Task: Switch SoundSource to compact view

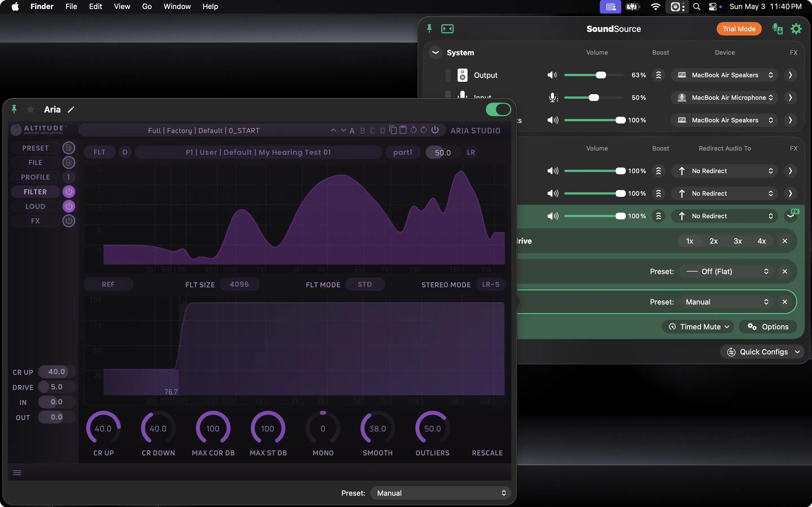Action: coord(447,29)
